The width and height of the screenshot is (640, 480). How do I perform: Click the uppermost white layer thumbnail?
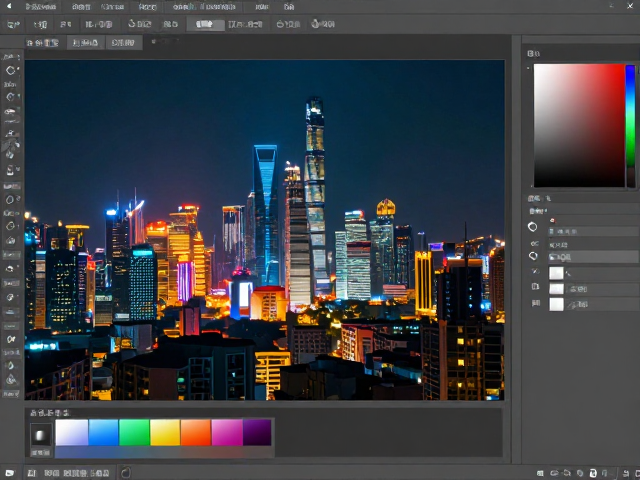pos(556,273)
